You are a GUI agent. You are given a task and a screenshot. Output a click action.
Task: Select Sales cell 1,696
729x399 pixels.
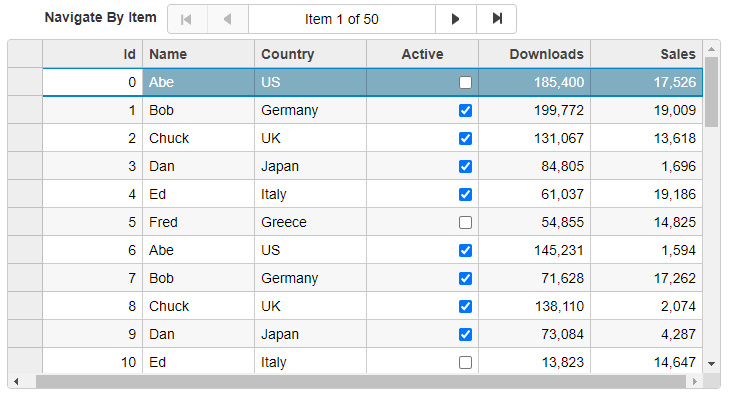coord(647,166)
